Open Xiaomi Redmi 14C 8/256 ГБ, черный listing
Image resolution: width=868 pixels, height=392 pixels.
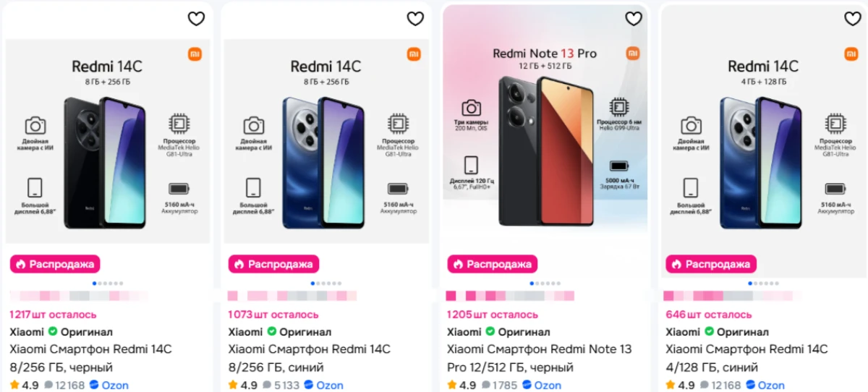click(x=91, y=358)
